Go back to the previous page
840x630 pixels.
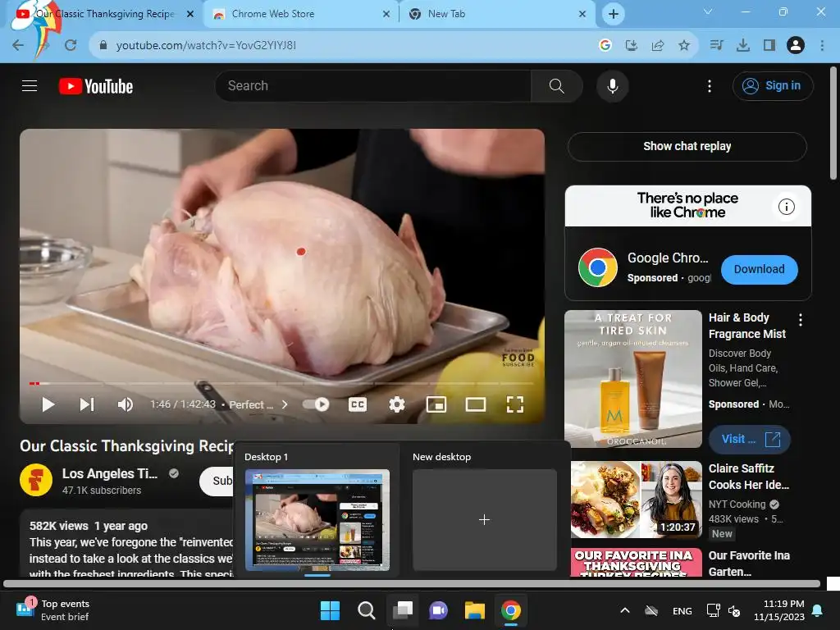18,45
